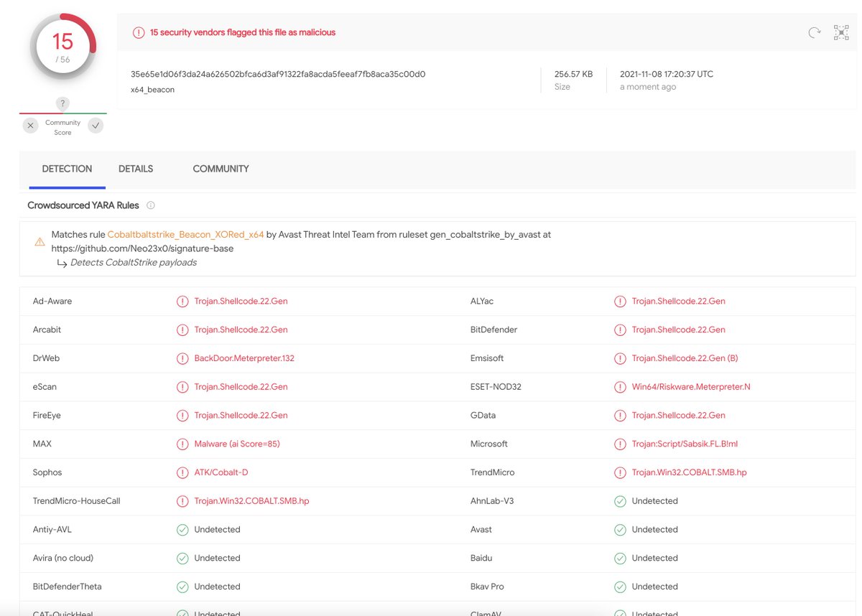Vote malicious with the X community button
Screen dimensions: 862x616
click(x=30, y=126)
